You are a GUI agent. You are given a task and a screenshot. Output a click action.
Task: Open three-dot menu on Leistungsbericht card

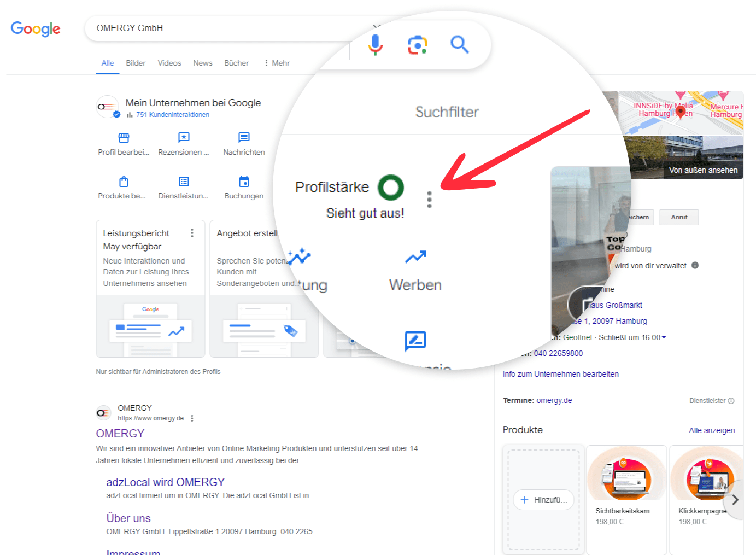click(x=192, y=233)
